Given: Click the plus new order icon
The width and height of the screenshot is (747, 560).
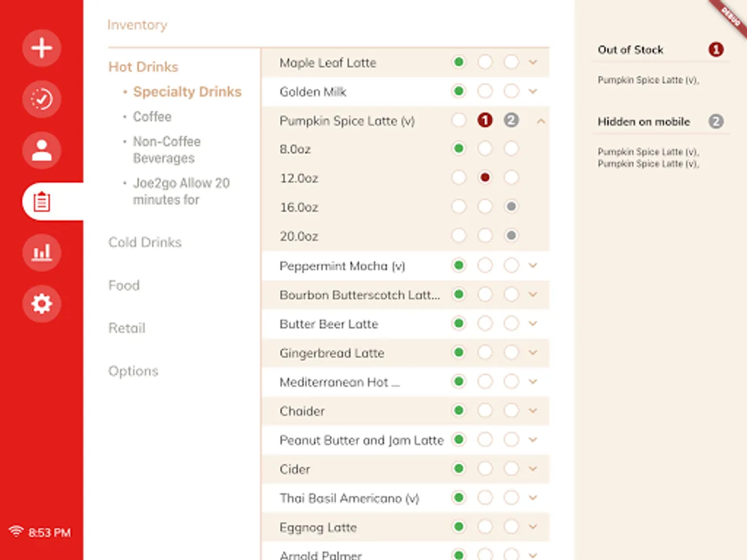Looking at the screenshot, I should point(42,48).
